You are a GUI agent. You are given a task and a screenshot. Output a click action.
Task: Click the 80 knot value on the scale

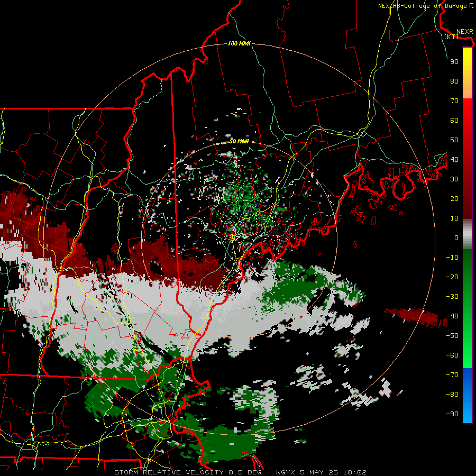click(x=454, y=81)
